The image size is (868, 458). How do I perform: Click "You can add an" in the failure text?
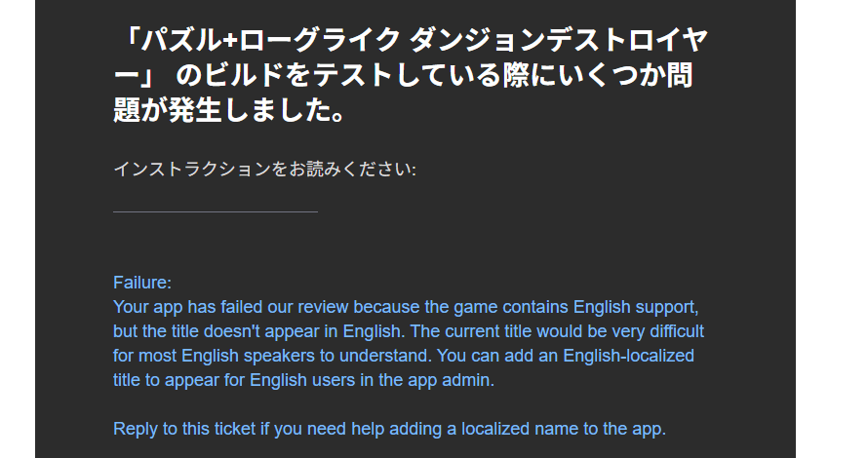pyautogui.click(x=497, y=356)
